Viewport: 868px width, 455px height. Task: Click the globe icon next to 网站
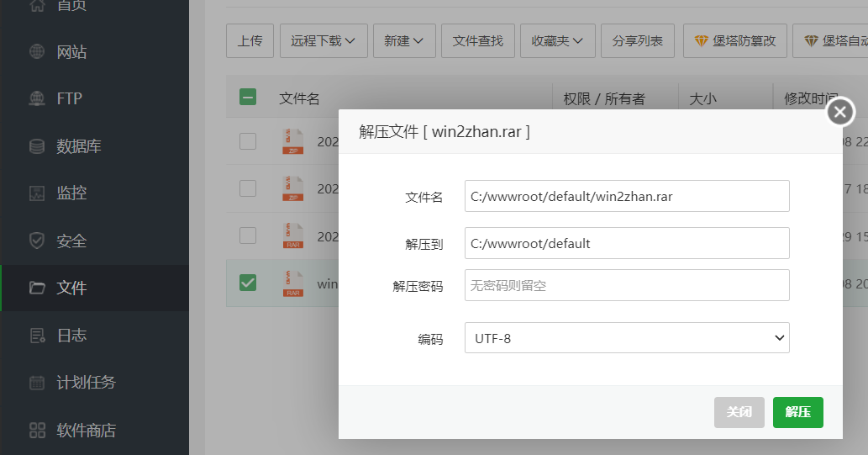tap(37, 52)
